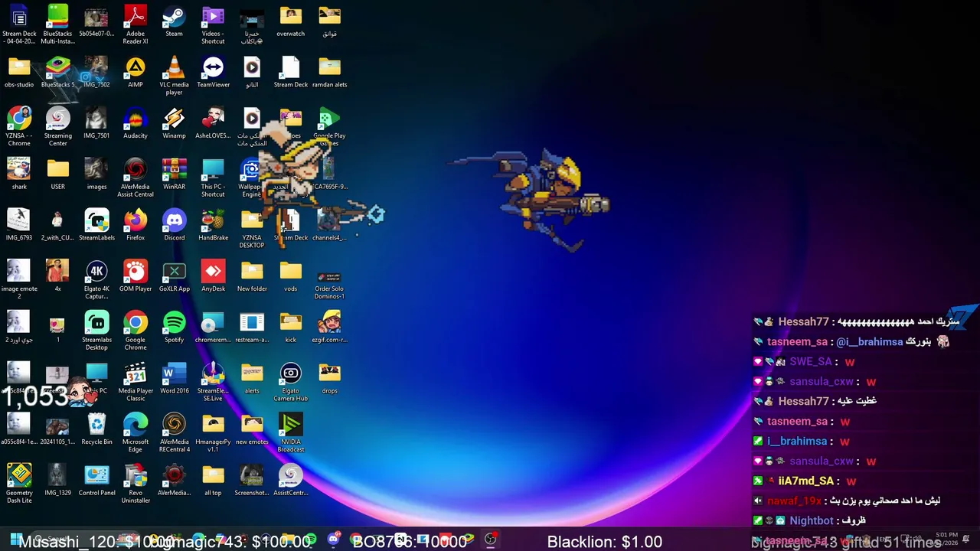Open Elgato 4K Capture Utility shortcut

(96, 280)
